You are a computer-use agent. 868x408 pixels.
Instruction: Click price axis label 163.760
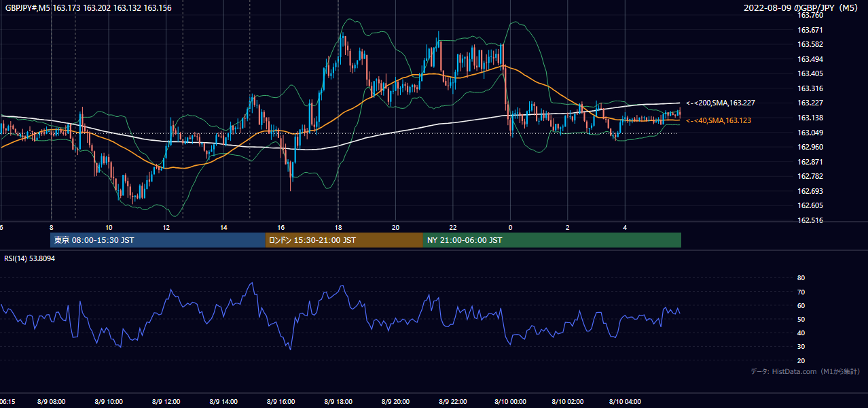(810, 15)
